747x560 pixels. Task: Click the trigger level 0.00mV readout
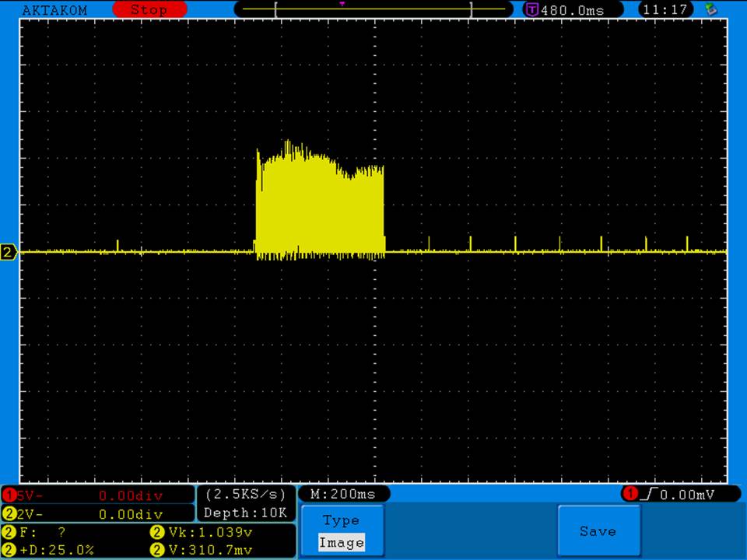(x=687, y=495)
